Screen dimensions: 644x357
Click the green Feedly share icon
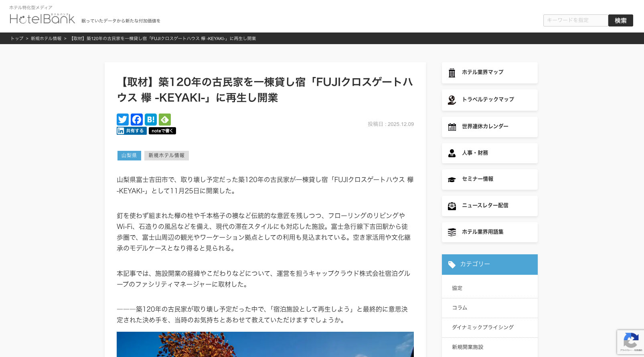pos(165,120)
